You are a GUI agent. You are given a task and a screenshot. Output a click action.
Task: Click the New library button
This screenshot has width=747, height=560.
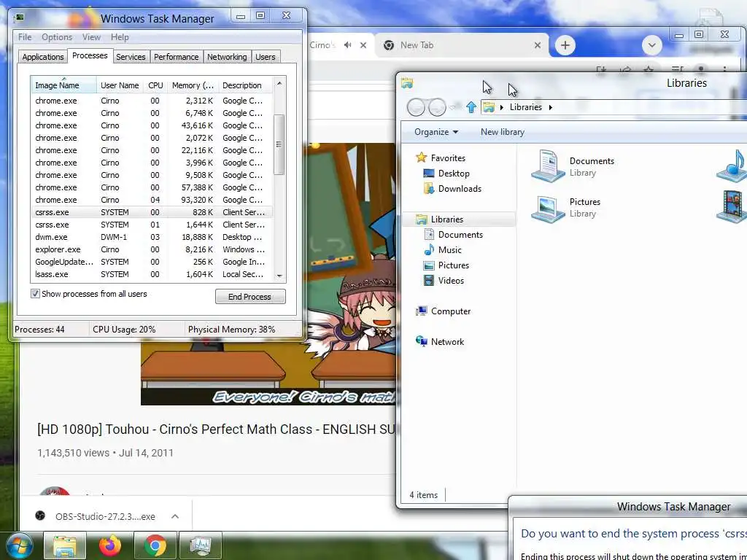click(x=502, y=132)
